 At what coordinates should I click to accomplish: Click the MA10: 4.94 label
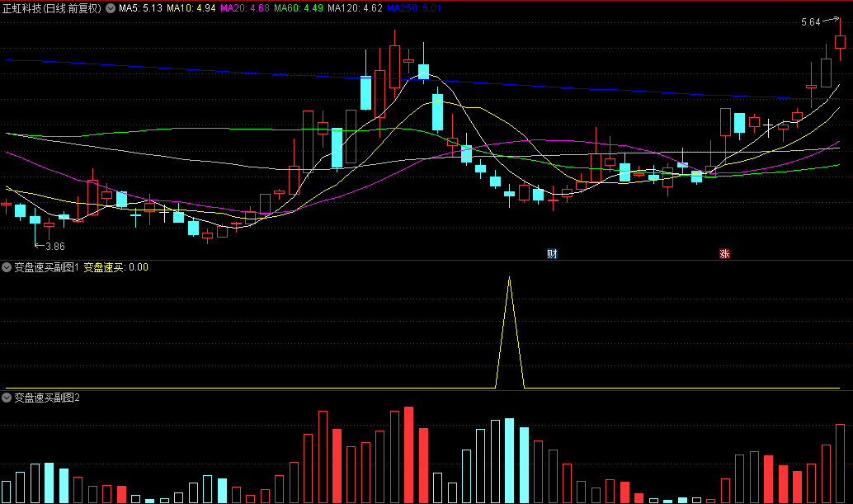pos(191,8)
